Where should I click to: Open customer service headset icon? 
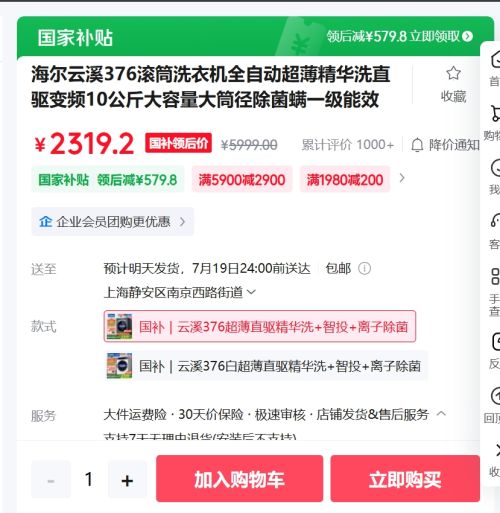(496, 220)
